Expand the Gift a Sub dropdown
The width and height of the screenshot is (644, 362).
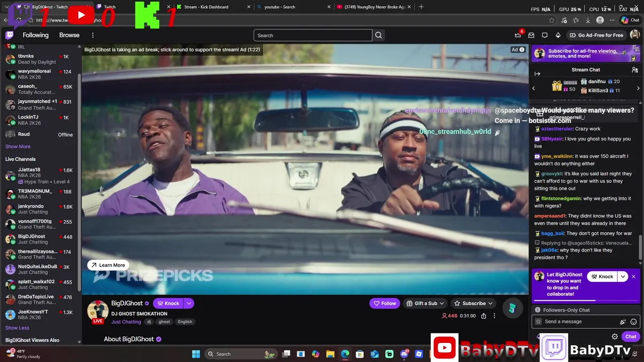[x=442, y=303]
